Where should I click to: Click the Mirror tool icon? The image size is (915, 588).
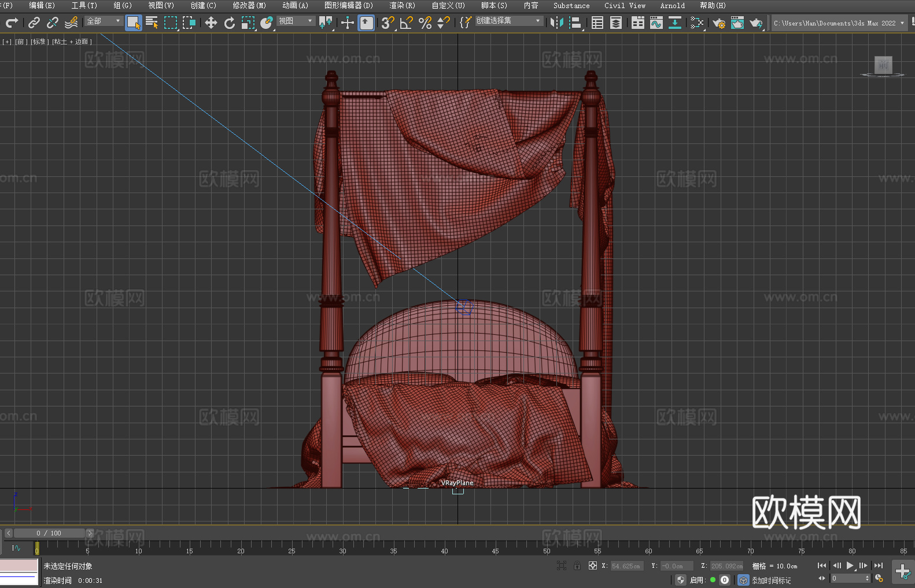pos(556,23)
